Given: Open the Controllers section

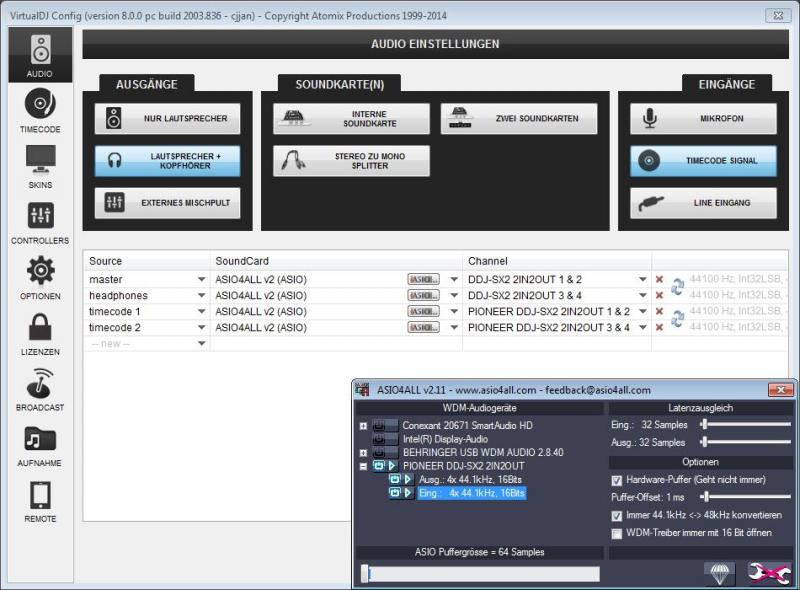Looking at the screenshot, I should pos(40,222).
